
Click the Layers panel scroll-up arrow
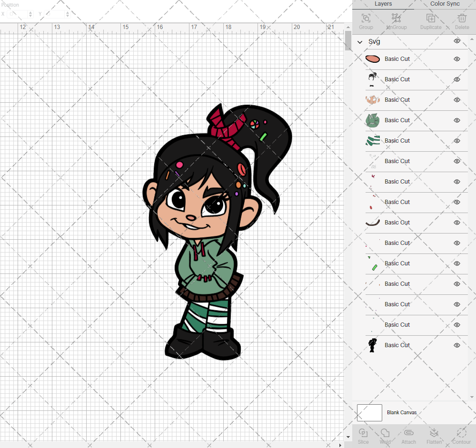point(471,39)
